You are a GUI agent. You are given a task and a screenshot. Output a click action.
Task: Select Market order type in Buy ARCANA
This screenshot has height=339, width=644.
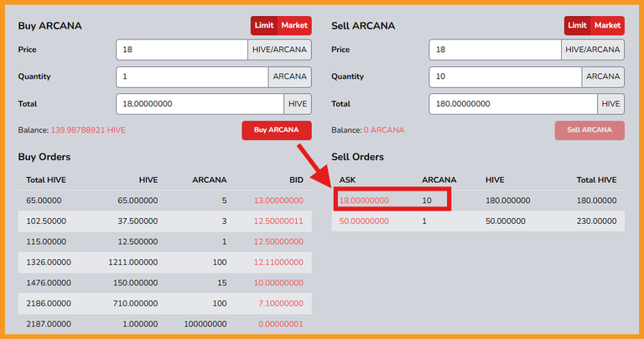tap(294, 25)
